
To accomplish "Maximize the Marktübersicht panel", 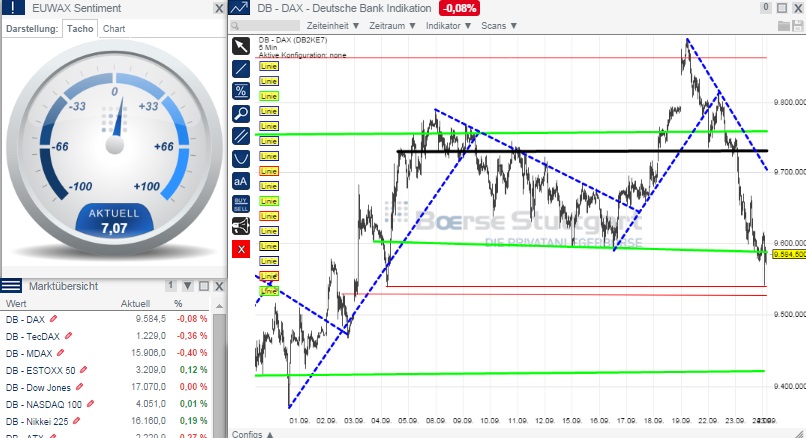I will coord(204,286).
